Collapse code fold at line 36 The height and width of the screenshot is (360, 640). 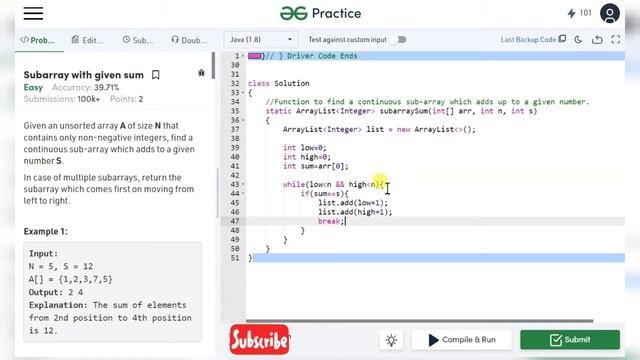243,120
